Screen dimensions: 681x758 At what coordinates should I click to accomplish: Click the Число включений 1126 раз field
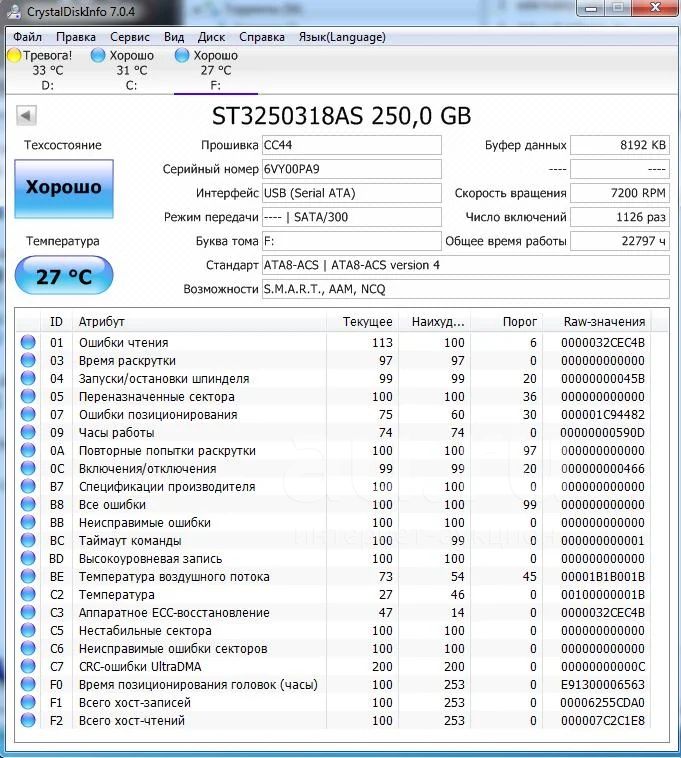coord(620,217)
